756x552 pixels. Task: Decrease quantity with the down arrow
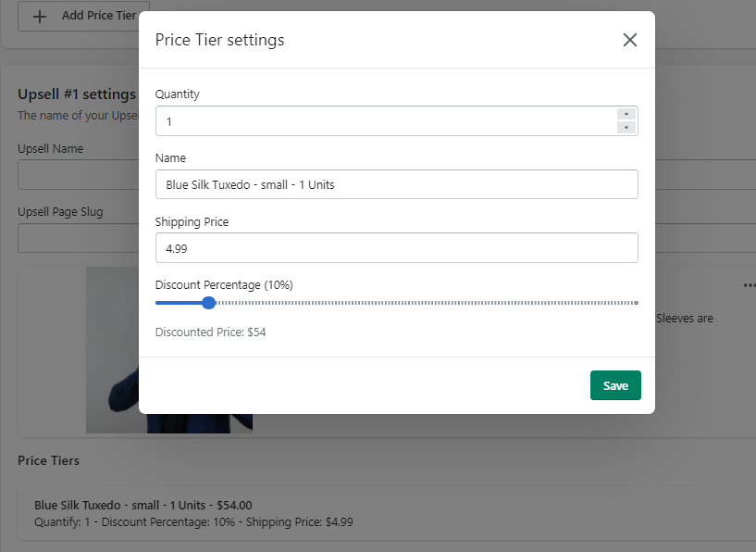coord(626,128)
